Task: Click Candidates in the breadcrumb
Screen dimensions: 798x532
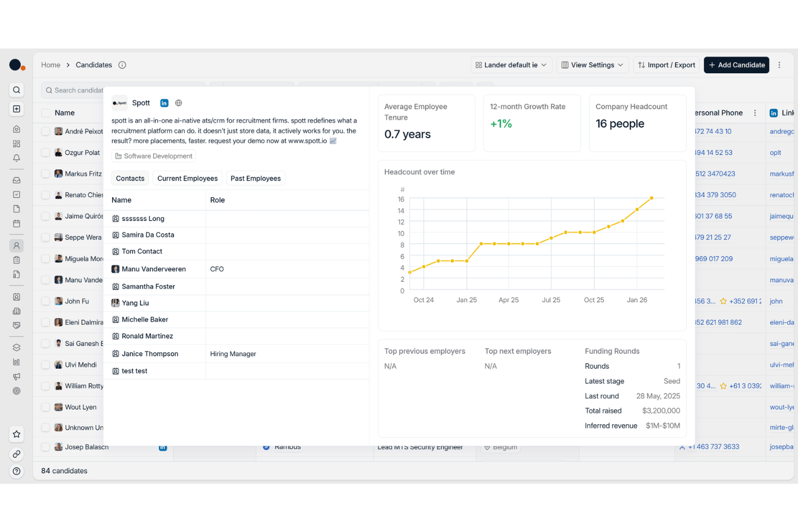Action: click(x=94, y=65)
